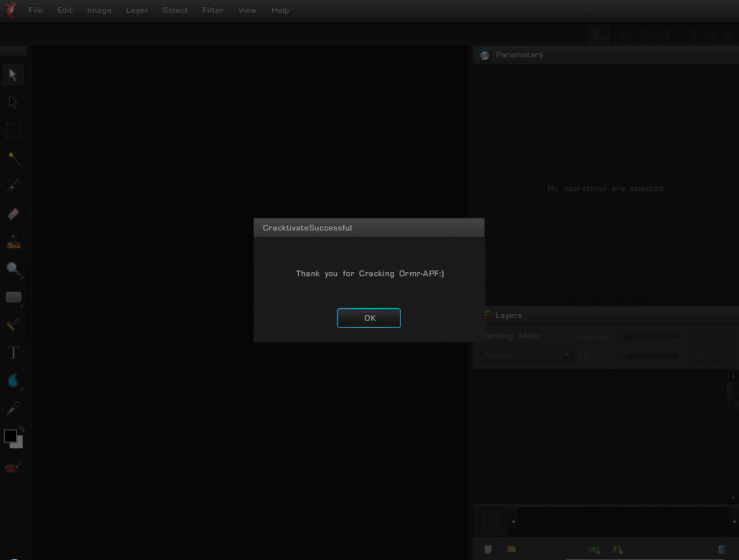This screenshot has width=739, height=560.
Task: Pick the Eraser tool
Action: pos(13,214)
